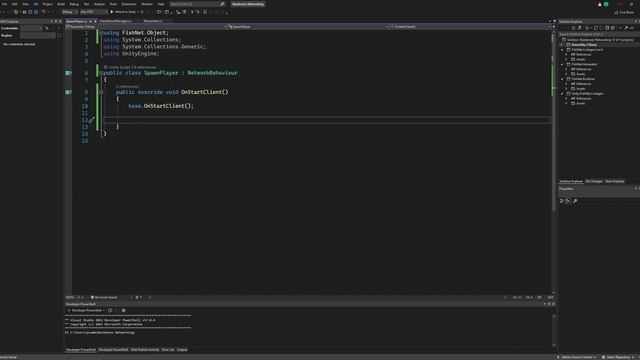This screenshot has width=640, height=360.
Task: Click the Unity script icon beside line 6
Action: [68, 73]
